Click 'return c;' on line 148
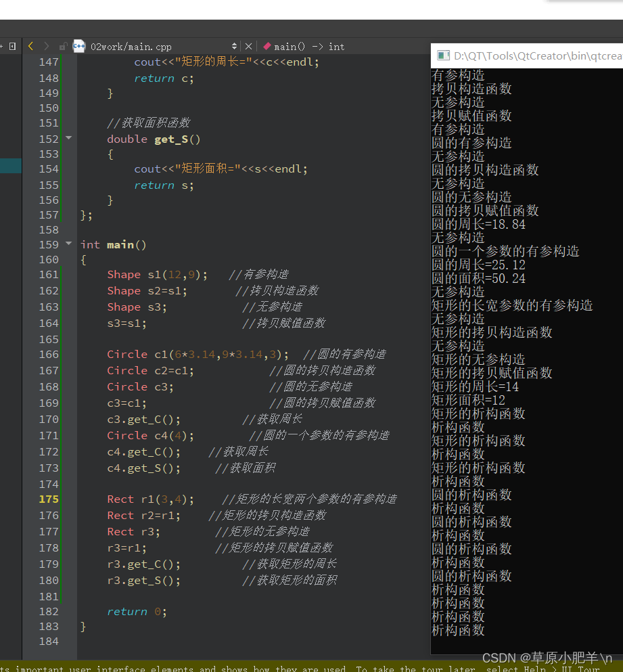 coord(164,79)
